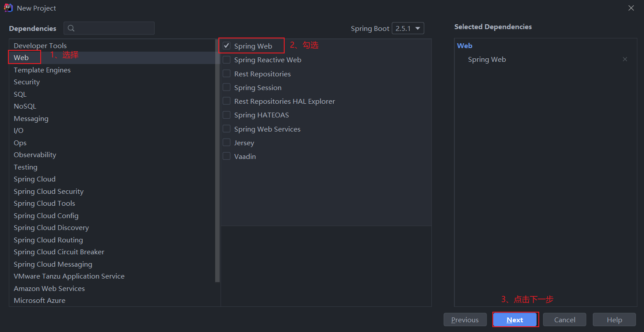Click the Next button

pyautogui.click(x=515, y=320)
